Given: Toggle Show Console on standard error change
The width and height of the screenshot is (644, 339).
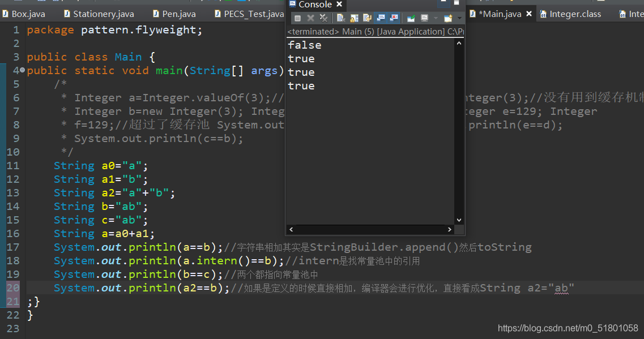Looking at the screenshot, I should tap(394, 18).
